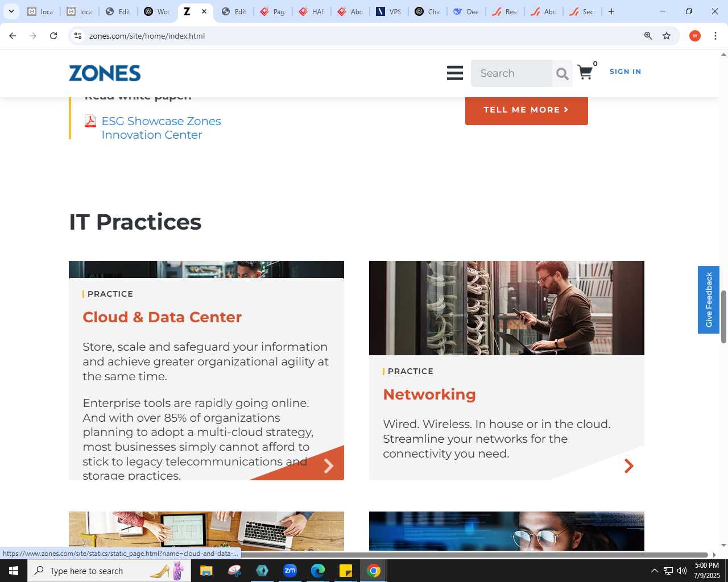Bookmark this page with the star icon
This screenshot has height=582, width=728.
(667, 36)
